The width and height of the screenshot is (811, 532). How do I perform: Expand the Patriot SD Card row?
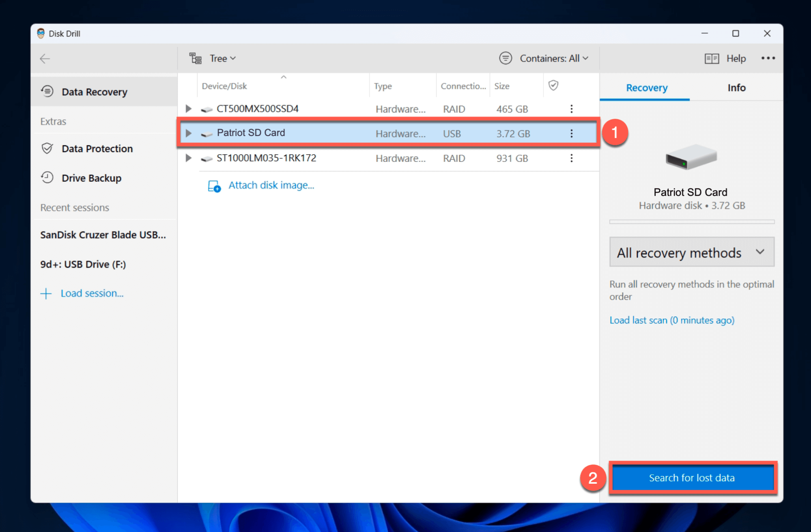pos(188,133)
